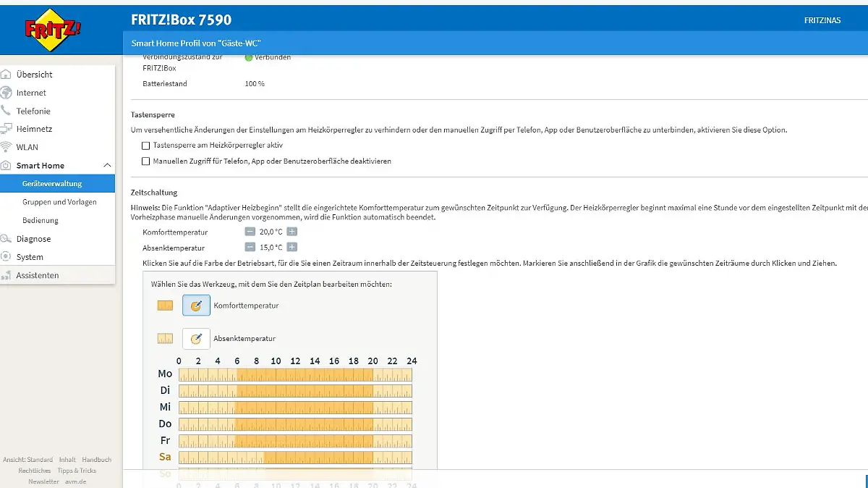This screenshot has width=868, height=488.
Task: Open Gruppen und Vorlagen submenu
Action: (59, 202)
